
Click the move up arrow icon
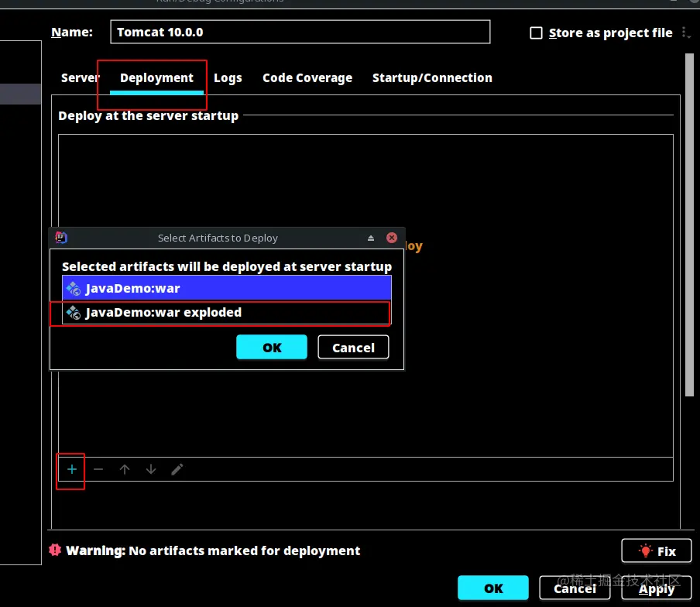125,469
